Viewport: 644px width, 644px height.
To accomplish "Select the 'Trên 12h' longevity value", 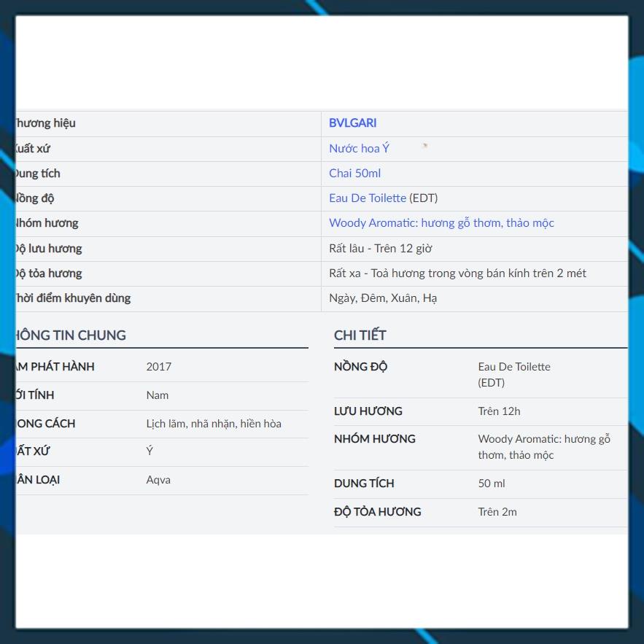I will [x=499, y=411].
